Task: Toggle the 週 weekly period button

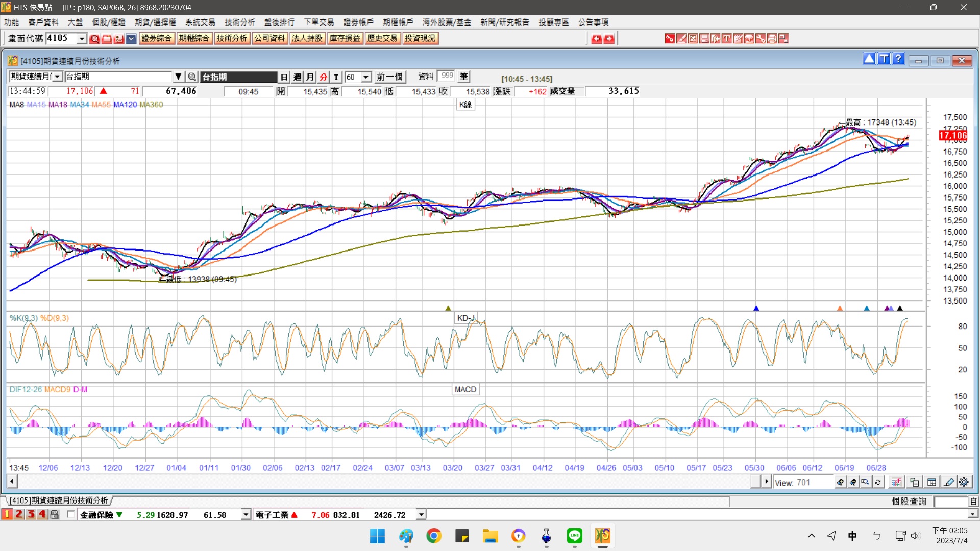Action: point(297,77)
